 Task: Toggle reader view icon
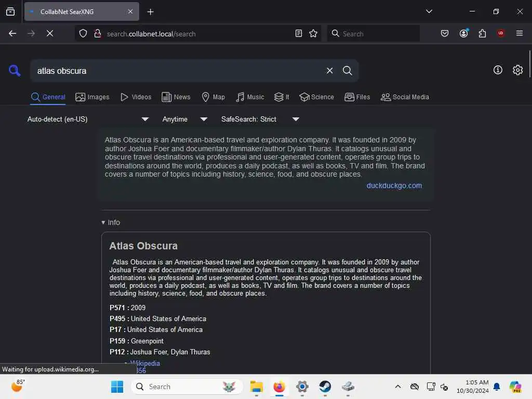[x=299, y=33]
